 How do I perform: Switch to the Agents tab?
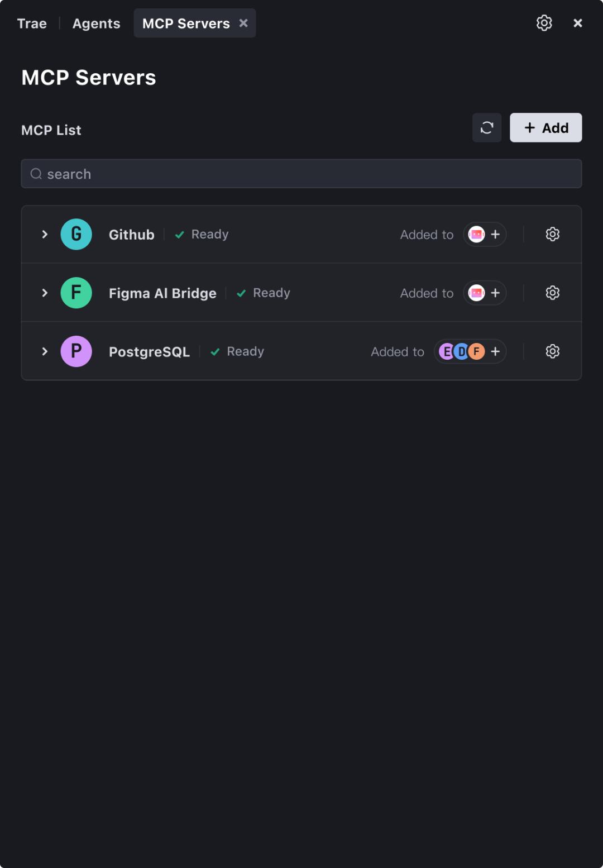(x=96, y=23)
